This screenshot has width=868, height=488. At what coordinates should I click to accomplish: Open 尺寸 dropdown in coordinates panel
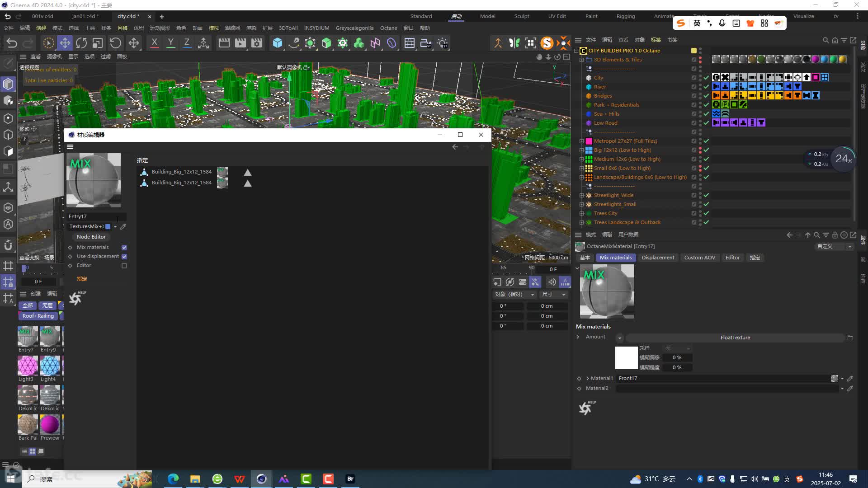pyautogui.click(x=554, y=295)
